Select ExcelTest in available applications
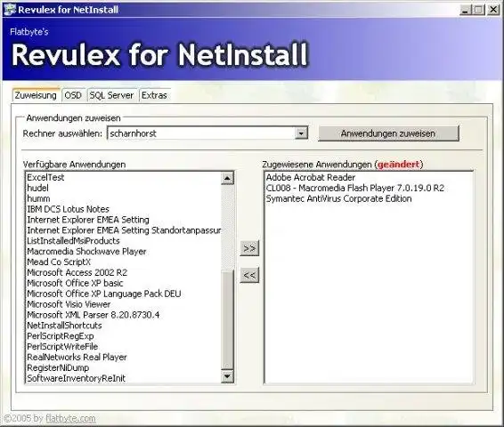504x427 pixels. coord(123,177)
